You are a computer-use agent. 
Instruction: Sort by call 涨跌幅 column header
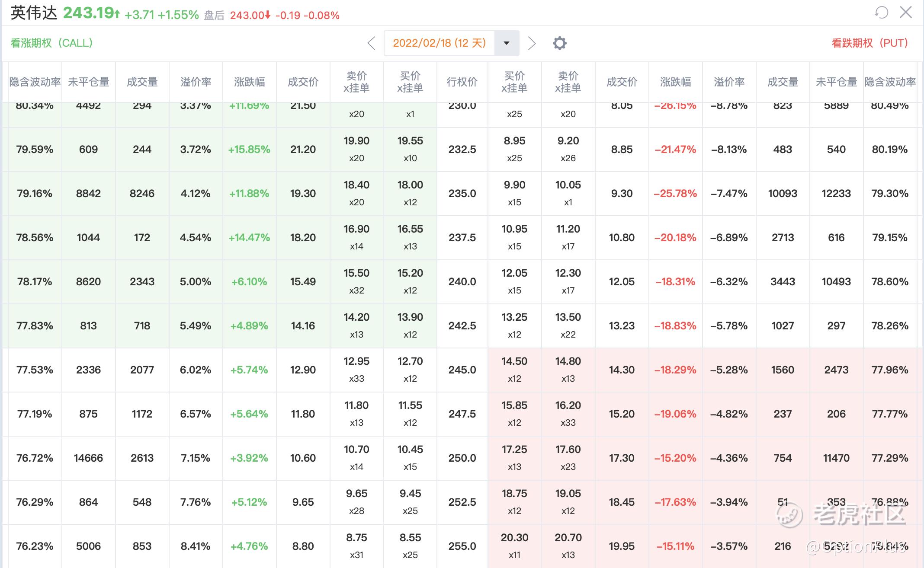[x=250, y=82]
